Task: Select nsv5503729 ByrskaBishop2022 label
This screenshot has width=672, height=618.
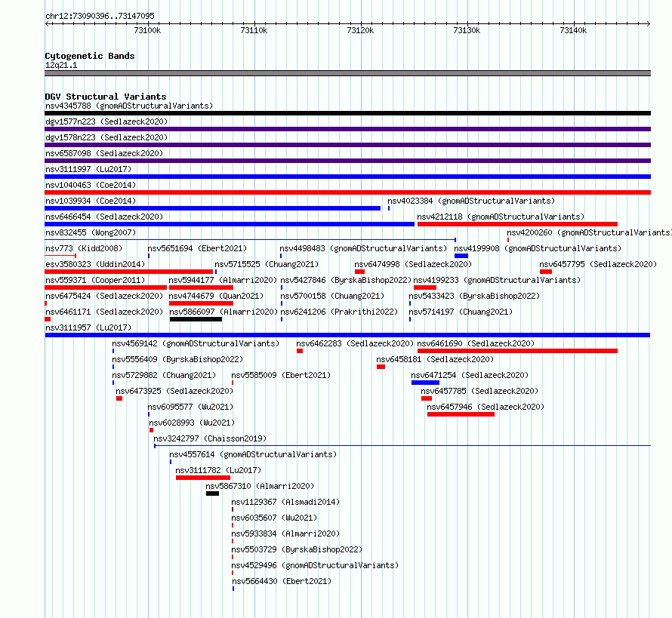Action: click(x=297, y=549)
